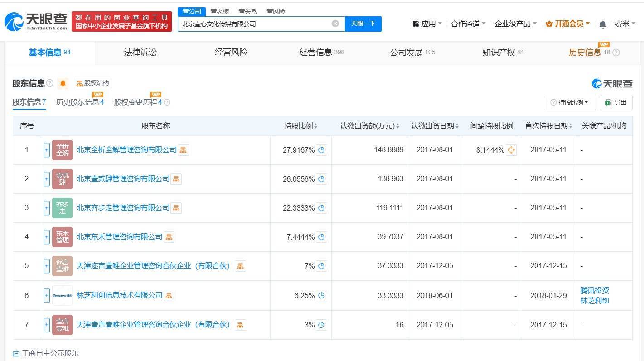Screen dimensions: 644x361
Task: Open 股权变更历程 sub-tab
Action: click(x=138, y=102)
